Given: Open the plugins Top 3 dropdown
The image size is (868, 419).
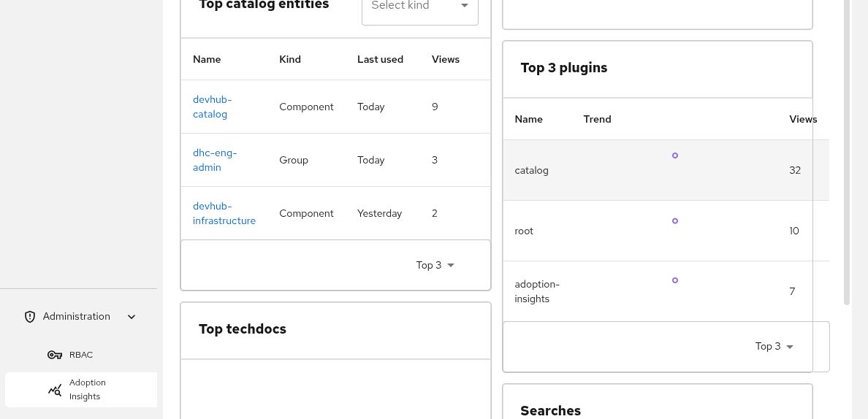Looking at the screenshot, I should coord(774,347).
